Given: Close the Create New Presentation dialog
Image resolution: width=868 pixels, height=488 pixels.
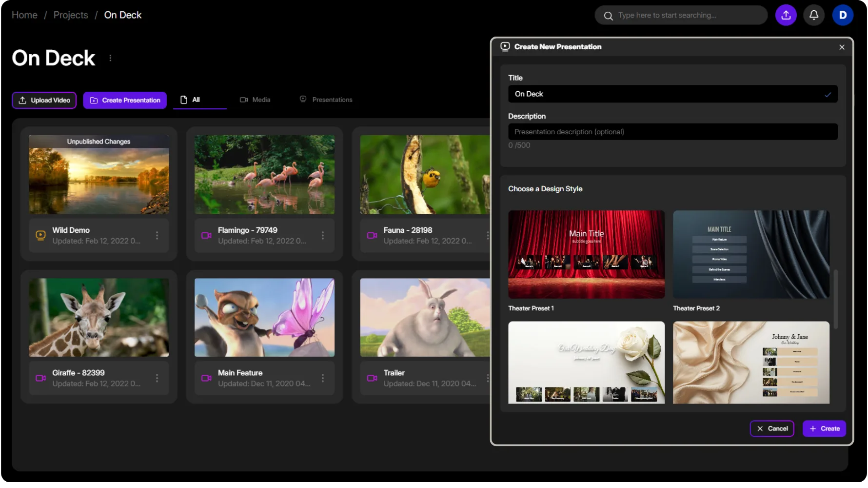Looking at the screenshot, I should point(842,47).
